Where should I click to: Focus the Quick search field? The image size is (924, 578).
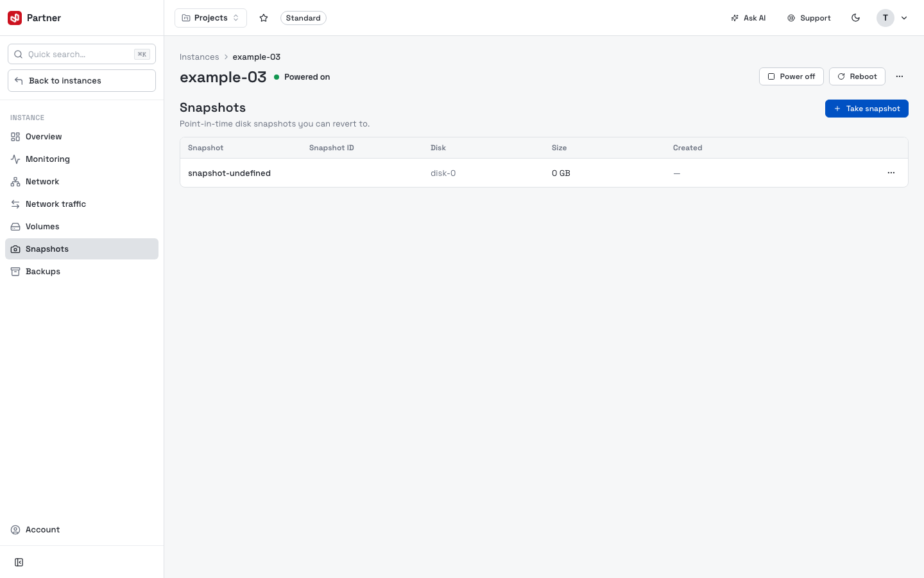[81, 54]
